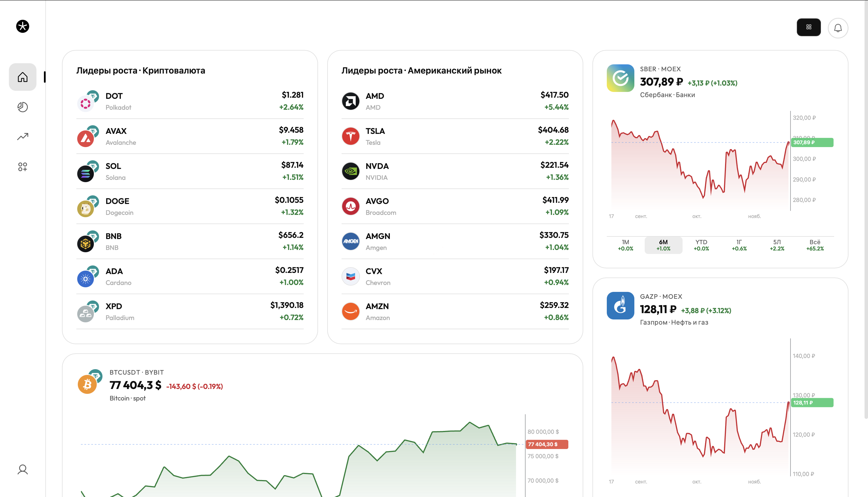Click the Amazon stock logo
The height and width of the screenshot is (497, 868).
350,311
